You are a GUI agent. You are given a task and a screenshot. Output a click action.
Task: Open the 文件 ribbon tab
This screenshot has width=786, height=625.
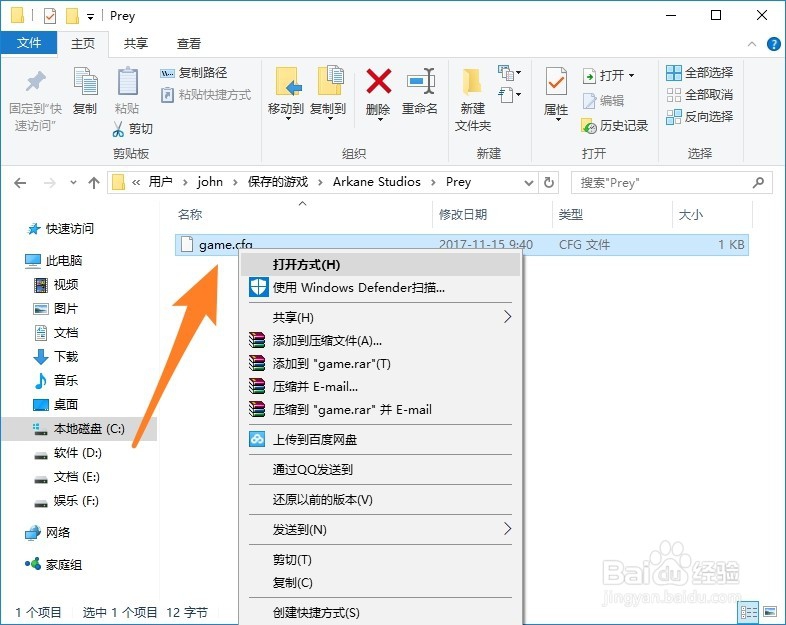point(29,43)
